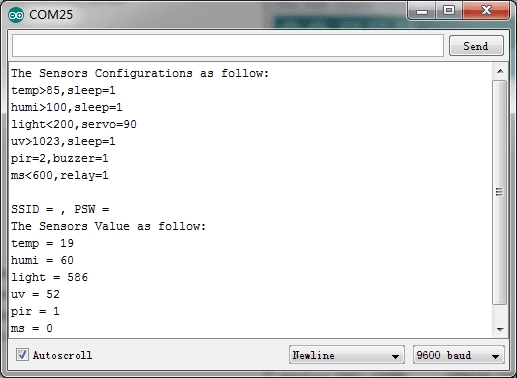517x378 pixels.
Task: Minimize the COM25 serial monitor window
Action: pos(422,11)
